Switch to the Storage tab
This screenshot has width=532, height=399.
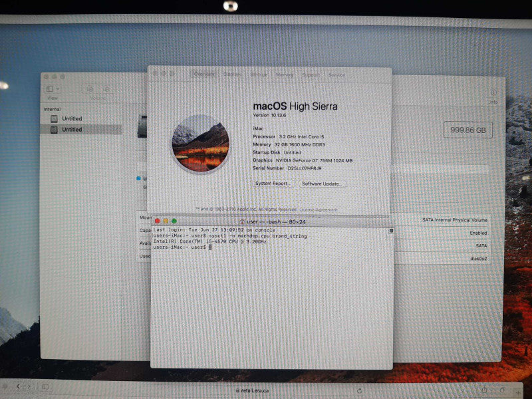[259, 74]
